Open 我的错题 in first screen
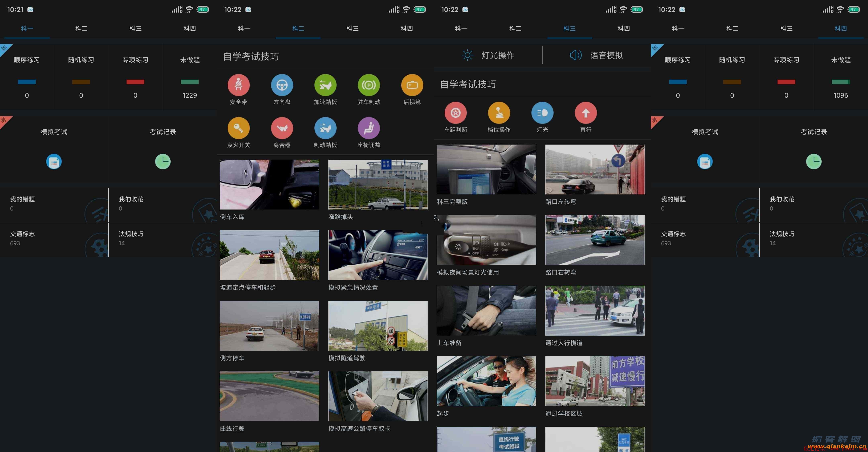 (54, 205)
